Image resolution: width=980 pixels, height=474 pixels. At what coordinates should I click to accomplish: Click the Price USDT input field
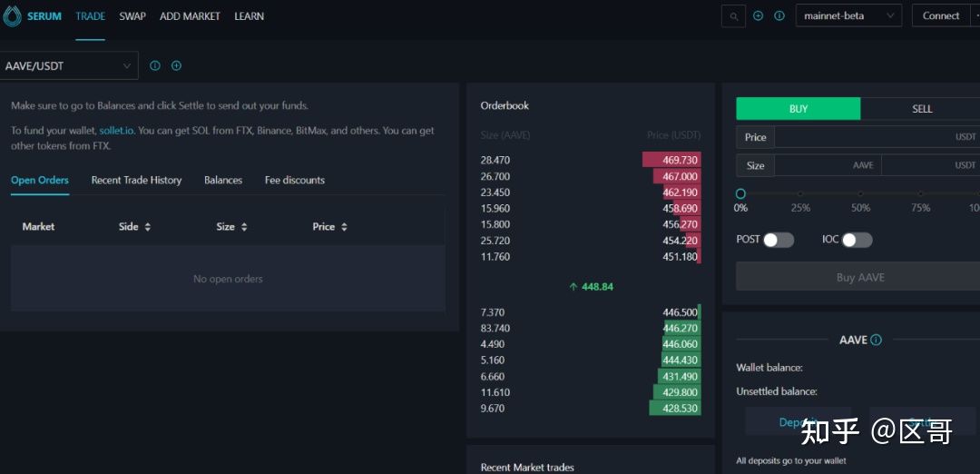coord(877,137)
